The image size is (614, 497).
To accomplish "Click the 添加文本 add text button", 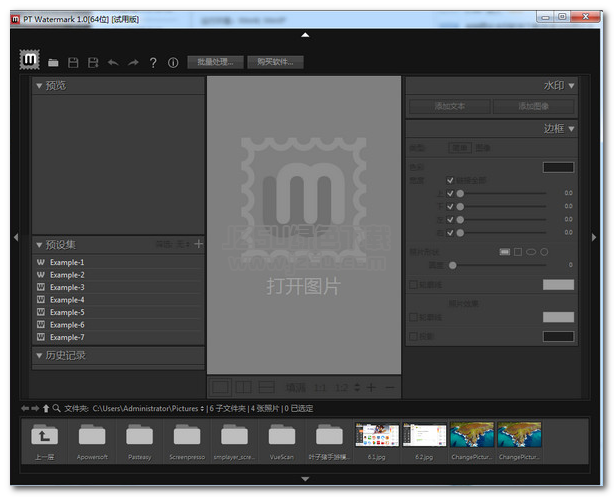I will click(x=450, y=106).
